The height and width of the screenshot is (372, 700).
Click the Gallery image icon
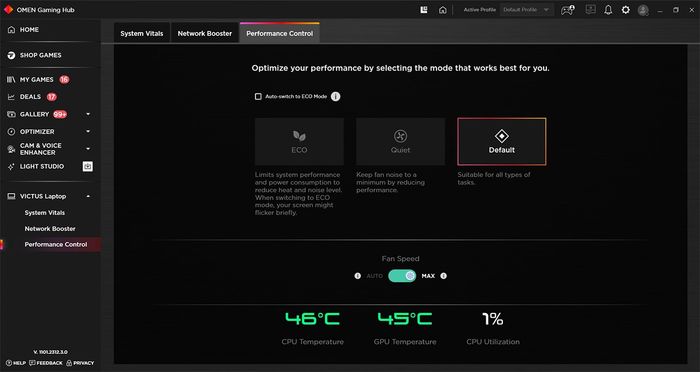click(11, 114)
